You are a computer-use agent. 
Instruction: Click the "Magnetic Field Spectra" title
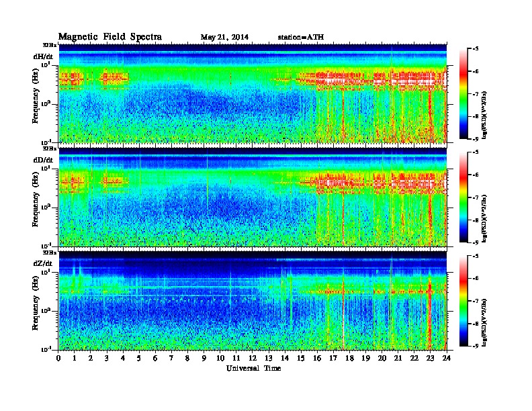click(110, 37)
